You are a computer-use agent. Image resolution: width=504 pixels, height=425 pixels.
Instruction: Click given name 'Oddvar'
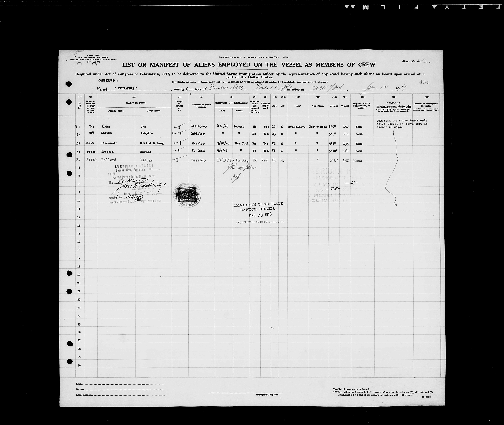pos(146,160)
